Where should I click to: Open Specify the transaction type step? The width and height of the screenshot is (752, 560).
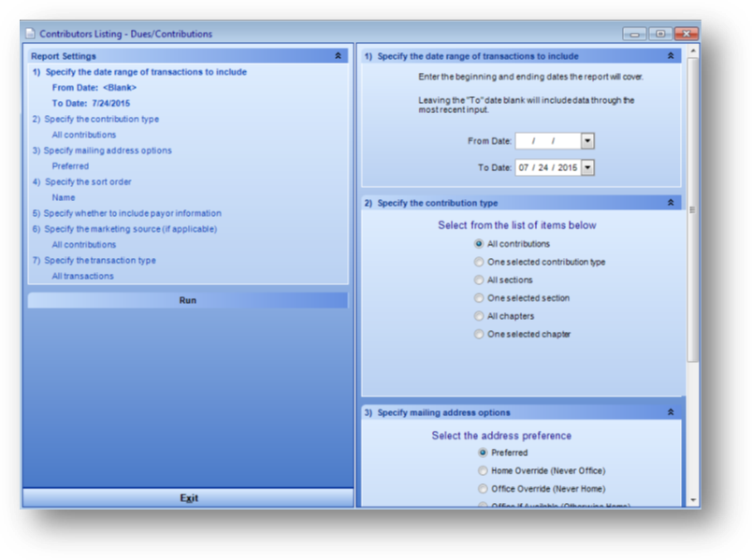click(x=99, y=260)
